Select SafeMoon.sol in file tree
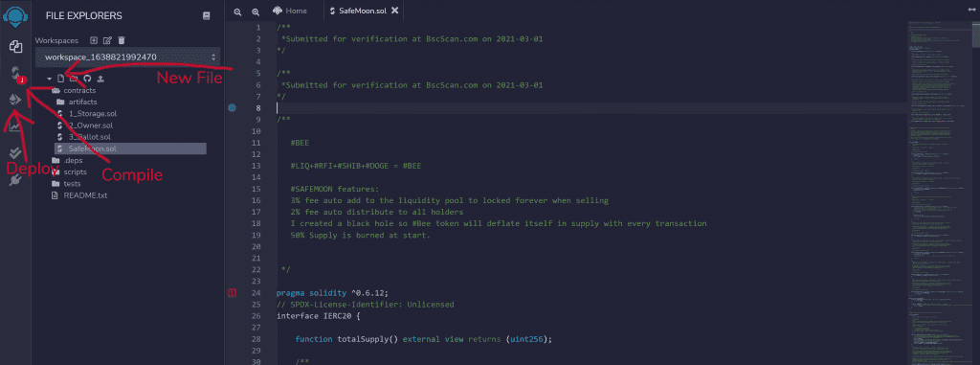Image resolution: width=980 pixels, height=365 pixels. tap(130, 148)
